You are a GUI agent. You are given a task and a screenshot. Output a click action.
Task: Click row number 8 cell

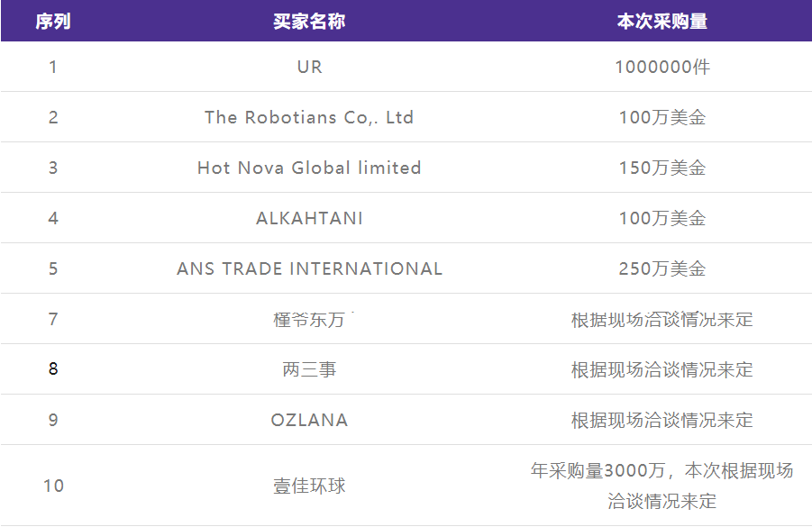point(53,368)
